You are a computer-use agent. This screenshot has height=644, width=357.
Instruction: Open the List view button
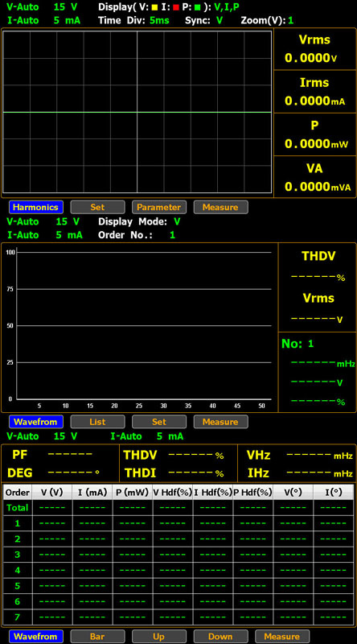coord(97,422)
